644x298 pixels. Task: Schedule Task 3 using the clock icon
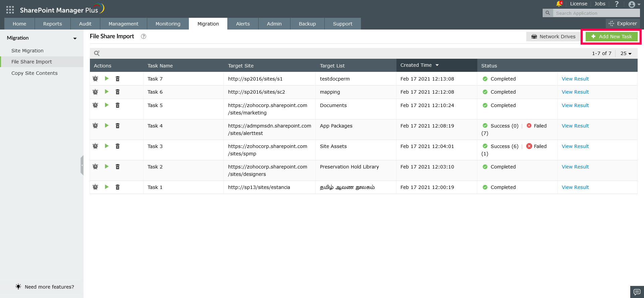coord(95,146)
